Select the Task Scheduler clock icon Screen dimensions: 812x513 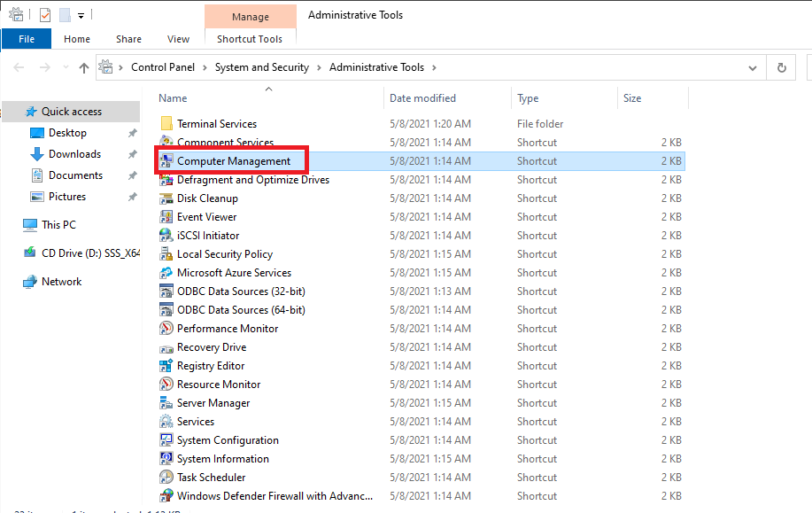point(166,478)
